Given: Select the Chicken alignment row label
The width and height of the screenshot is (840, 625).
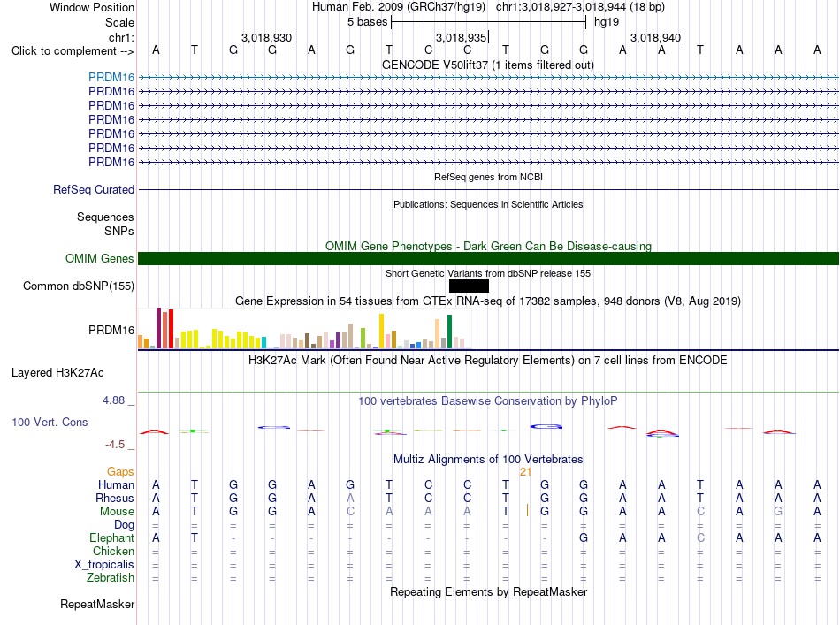Looking at the screenshot, I should click(113, 551).
